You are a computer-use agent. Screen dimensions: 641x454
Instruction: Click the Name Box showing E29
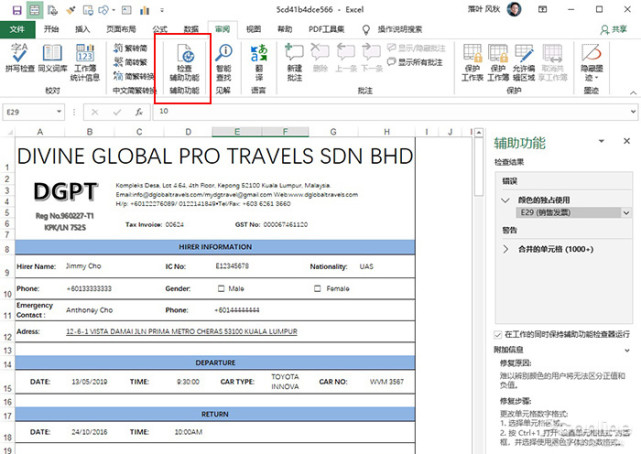(29, 112)
